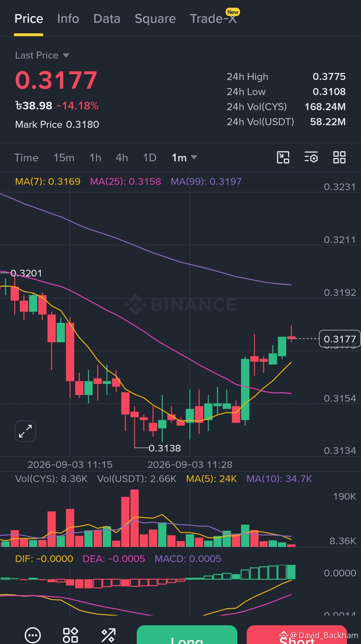
Task: Tap the MA(7) indicator label
Action: [48, 181]
